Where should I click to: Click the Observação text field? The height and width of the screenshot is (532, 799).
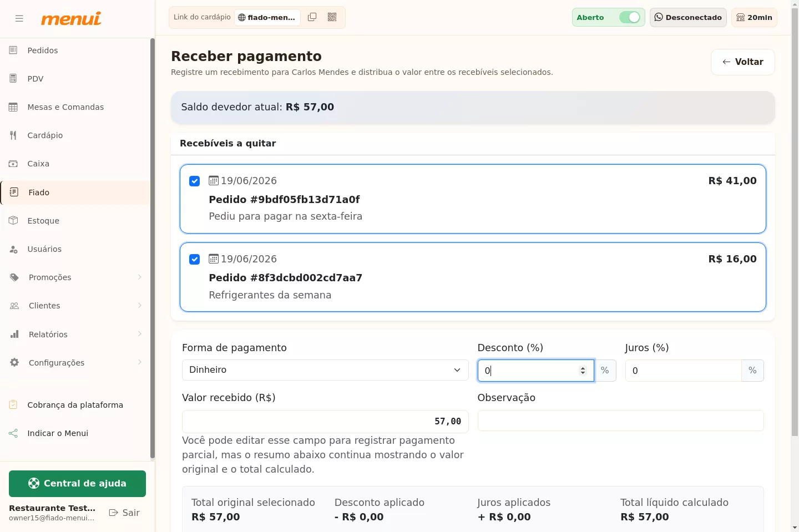620,420
